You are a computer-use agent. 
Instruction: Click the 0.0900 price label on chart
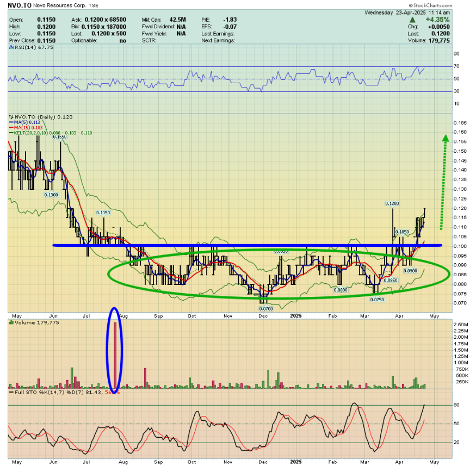click(x=410, y=271)
